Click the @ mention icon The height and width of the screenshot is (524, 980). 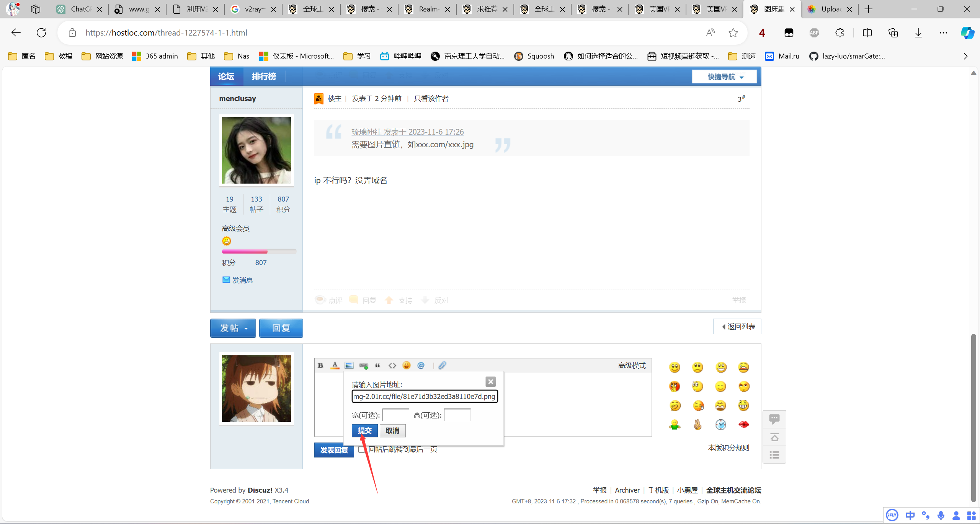(x=421, y=365)
